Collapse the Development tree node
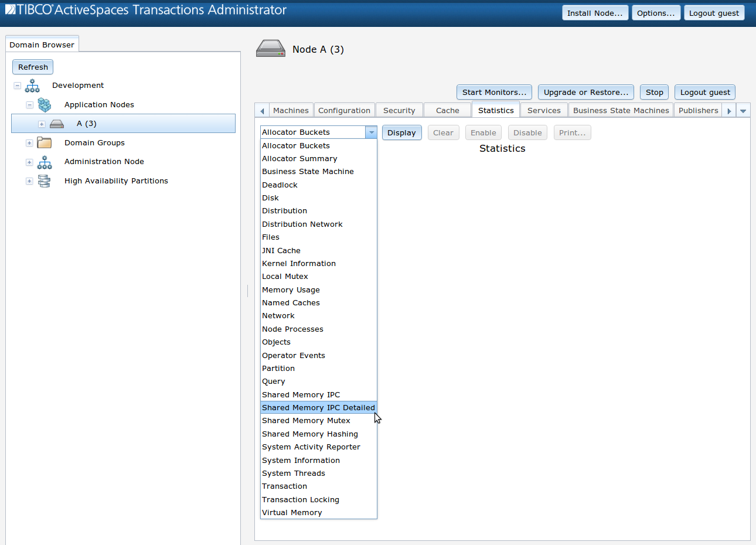This screenshot has height=545, width=756. tap(17, 85)
